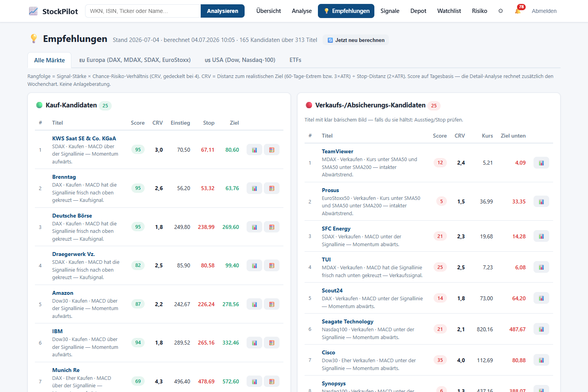The image size is (588, 392).
Task: Open the chart analysis for Draegerwerk Vz.
Action: (254, 265)
